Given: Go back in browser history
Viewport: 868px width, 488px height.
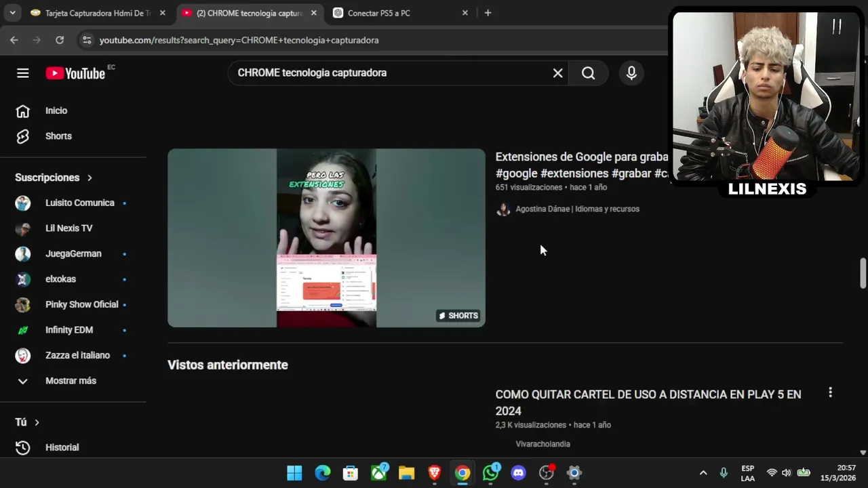Looking at the screenshot, I should pyautogui.click(x=14, y=40).
